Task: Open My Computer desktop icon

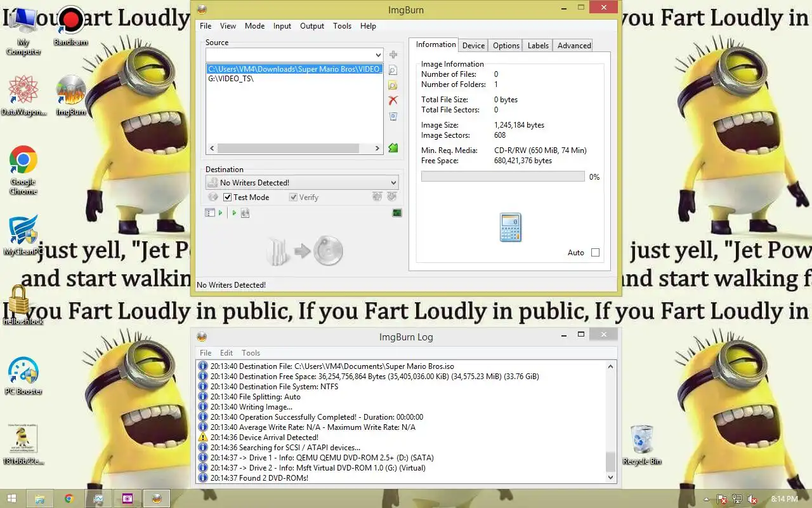Action: [23, 30]
